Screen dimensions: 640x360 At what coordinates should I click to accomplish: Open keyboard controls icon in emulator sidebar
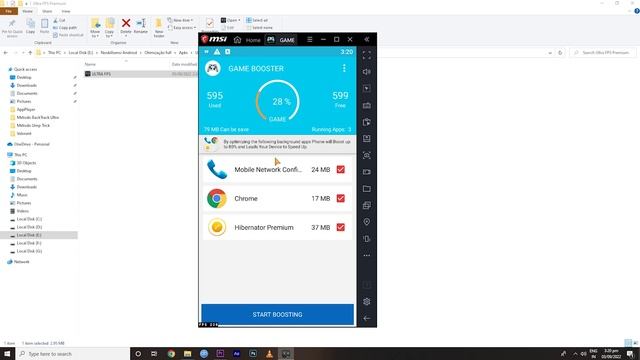point(367,105)
